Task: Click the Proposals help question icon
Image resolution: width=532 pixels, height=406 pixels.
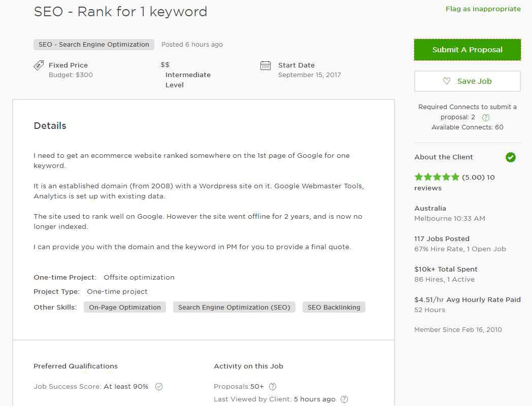Action: [273, 386]
